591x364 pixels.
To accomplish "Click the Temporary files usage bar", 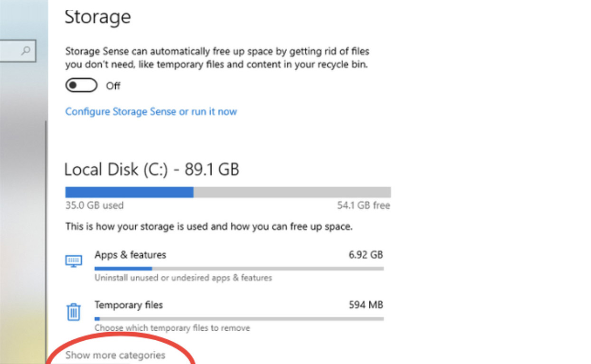I will click(x=239, y=319).
